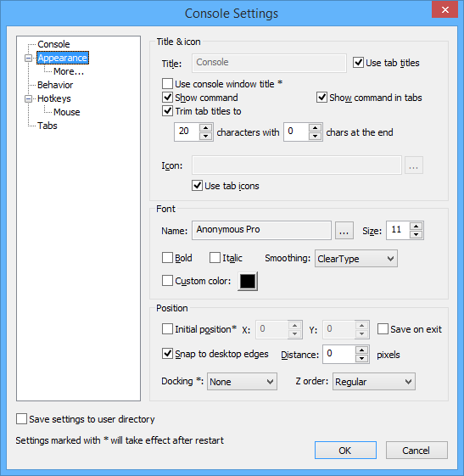Viewport: 464px width, 476px height.
Task: Decrease trim characters count
Action: point(206,136)
